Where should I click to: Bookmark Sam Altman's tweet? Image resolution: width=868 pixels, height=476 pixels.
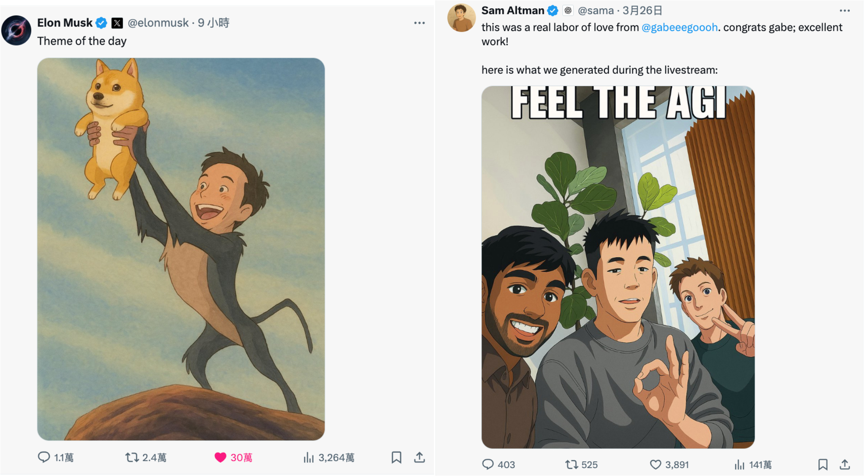coord(823,464)
